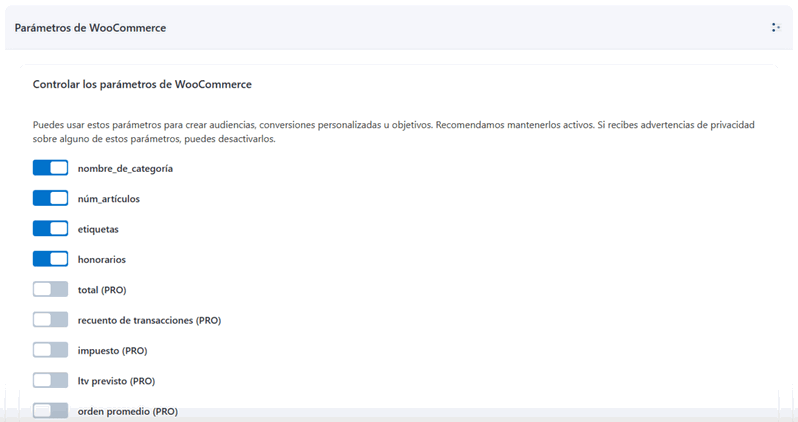Image resolution: width=798 pixels, height=422 pixels.
Task: Turn on ltv previsto (PRO) toggle
Action: coord(50,380)
